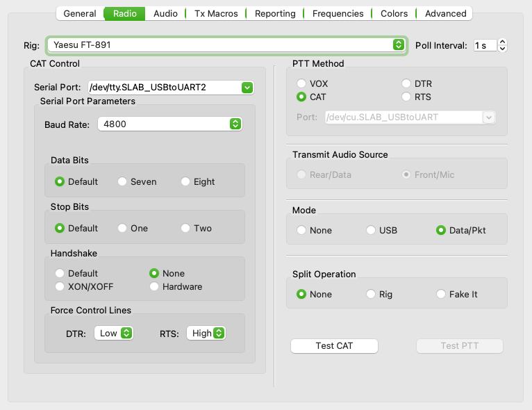Go to the Tx Macros tab
Viewport: 532px width, 410px height.
216,14
